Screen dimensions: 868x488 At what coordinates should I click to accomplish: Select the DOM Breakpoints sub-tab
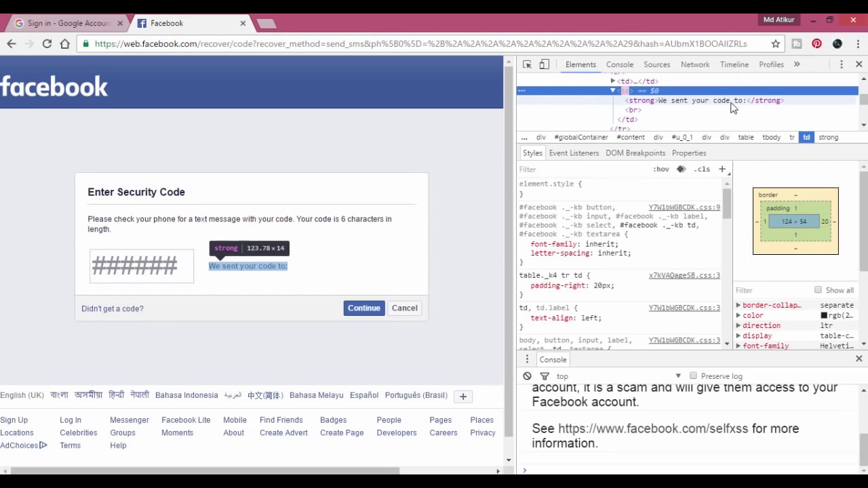(635, 153)
